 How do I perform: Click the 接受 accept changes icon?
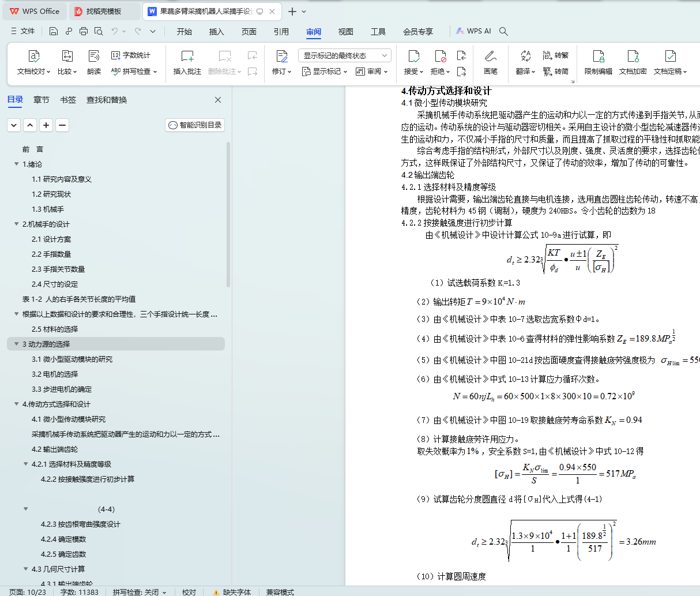(x=413, y=56)
